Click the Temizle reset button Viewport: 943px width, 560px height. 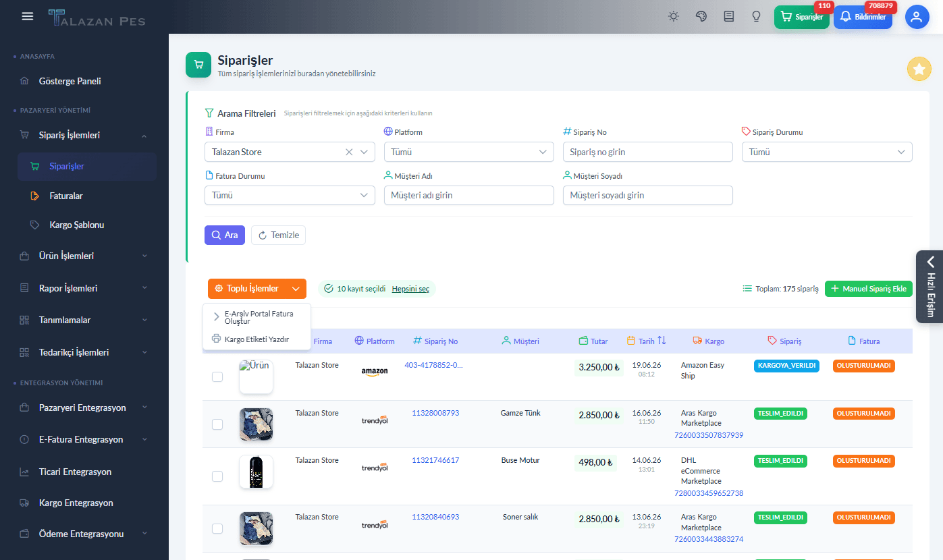pos(278,235)
